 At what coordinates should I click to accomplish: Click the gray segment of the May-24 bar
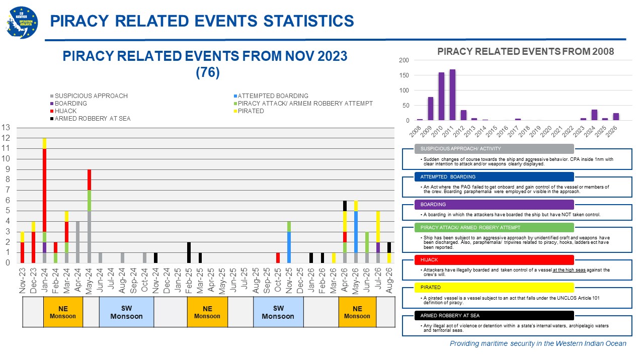[90, 237]
